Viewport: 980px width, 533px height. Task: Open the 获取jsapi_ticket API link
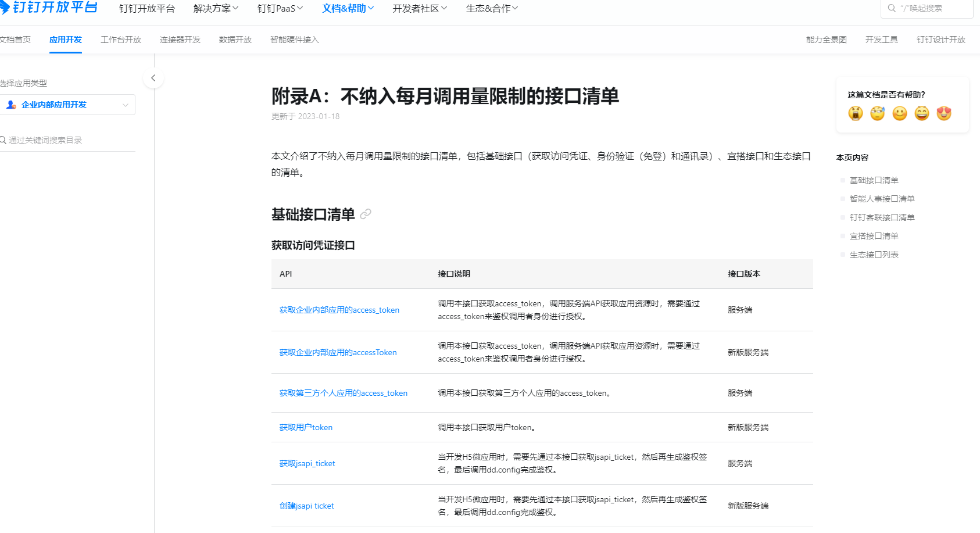pos(307,463)
